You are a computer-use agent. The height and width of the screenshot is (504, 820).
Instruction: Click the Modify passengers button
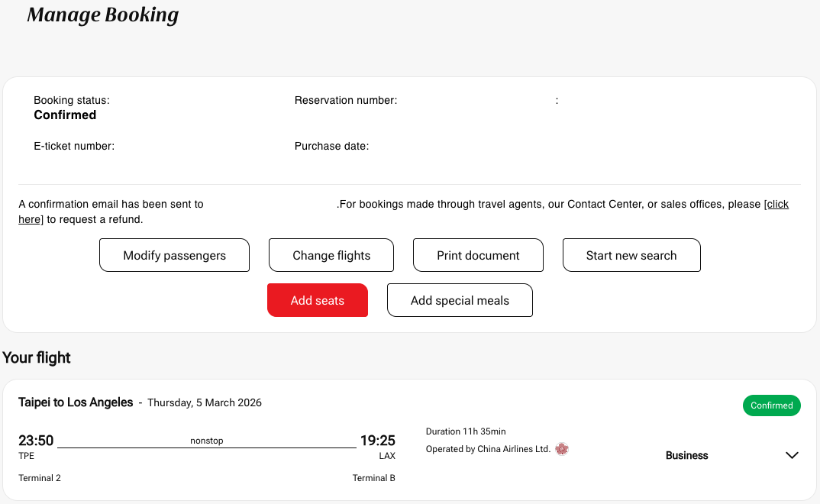point(174,255)
